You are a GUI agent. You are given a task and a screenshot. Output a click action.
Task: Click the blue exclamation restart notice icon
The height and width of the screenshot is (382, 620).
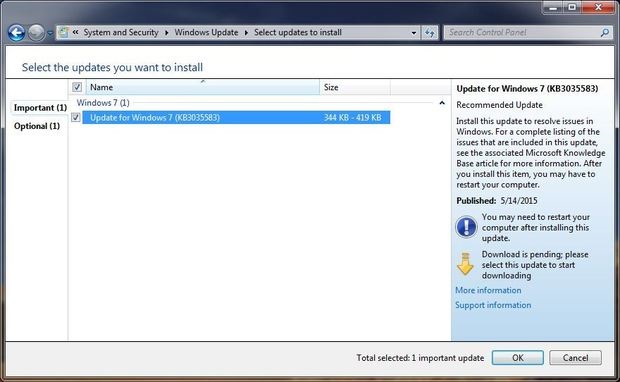(x=466, y=227)
